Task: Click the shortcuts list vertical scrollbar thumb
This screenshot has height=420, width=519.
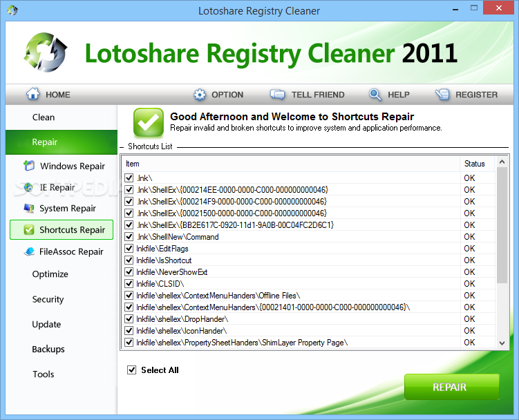Action: pyautogui.click(x=502, y=225)
